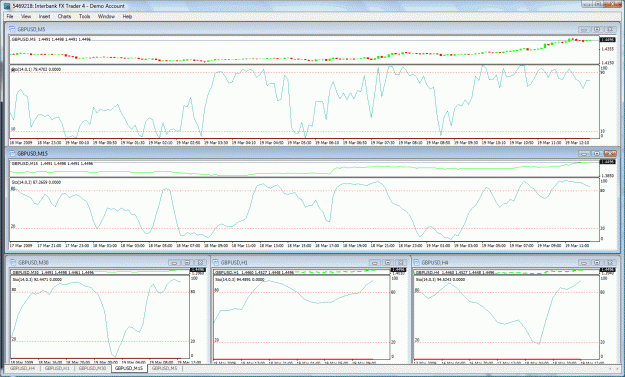
Task: Minimize the GBPUSD,M15 chart window
Action: [584, 153]
